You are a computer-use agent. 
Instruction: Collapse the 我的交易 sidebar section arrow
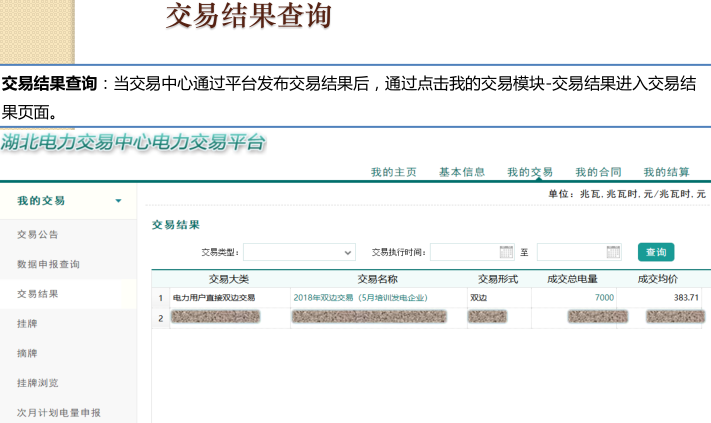tap(119, 201)
